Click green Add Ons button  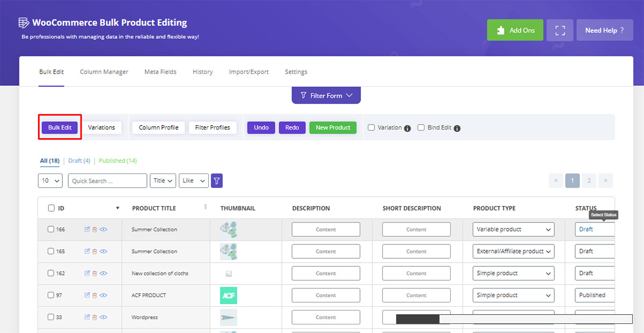(x=515, y=30)
